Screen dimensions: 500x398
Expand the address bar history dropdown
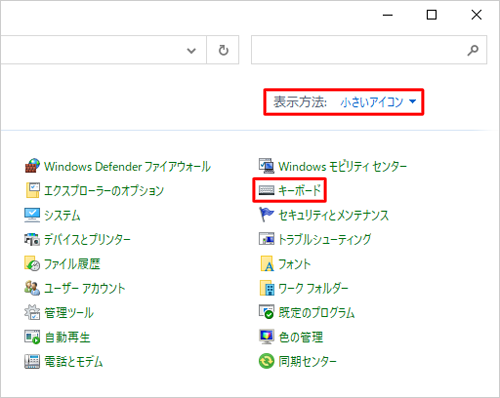191,51
